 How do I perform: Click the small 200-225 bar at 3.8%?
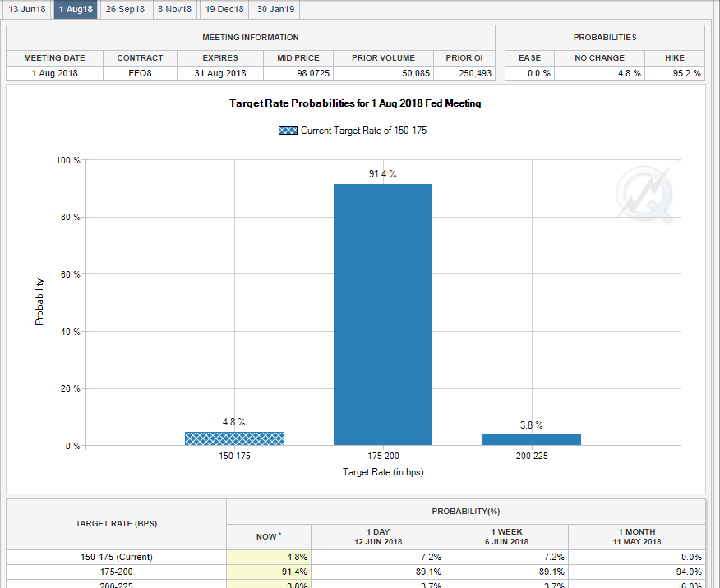pyautogui.click(x=531, y=440)
